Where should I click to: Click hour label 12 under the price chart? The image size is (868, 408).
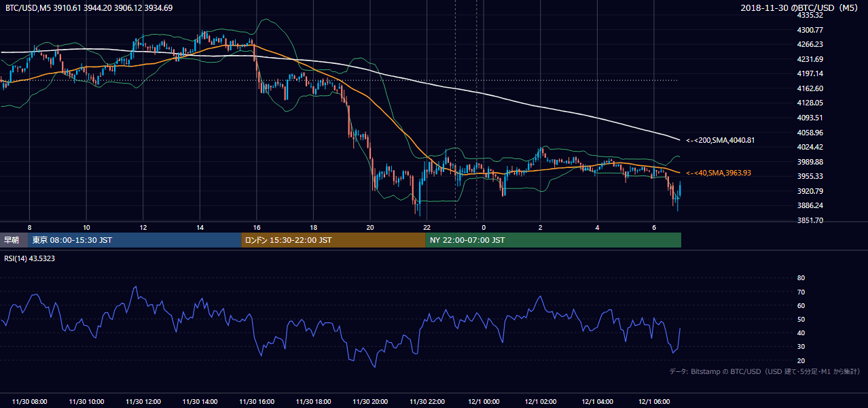(143, 227)
